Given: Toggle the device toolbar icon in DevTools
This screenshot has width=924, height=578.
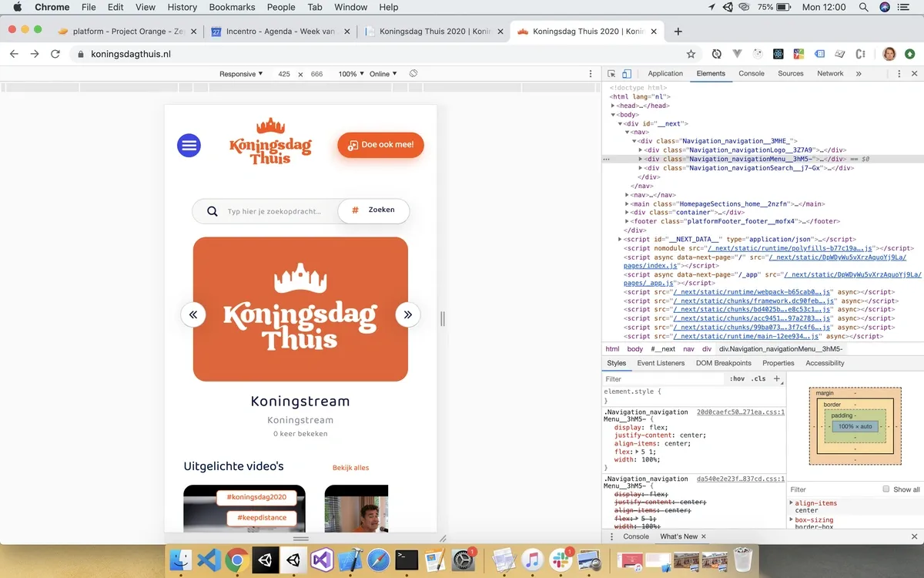Looking at the screenshot, I should 627,74.
